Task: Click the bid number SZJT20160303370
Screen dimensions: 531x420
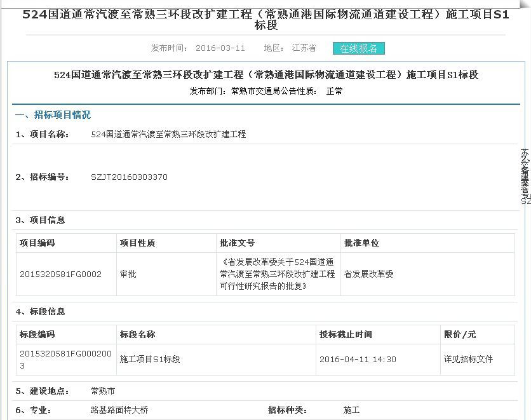Action: point(129,177)
